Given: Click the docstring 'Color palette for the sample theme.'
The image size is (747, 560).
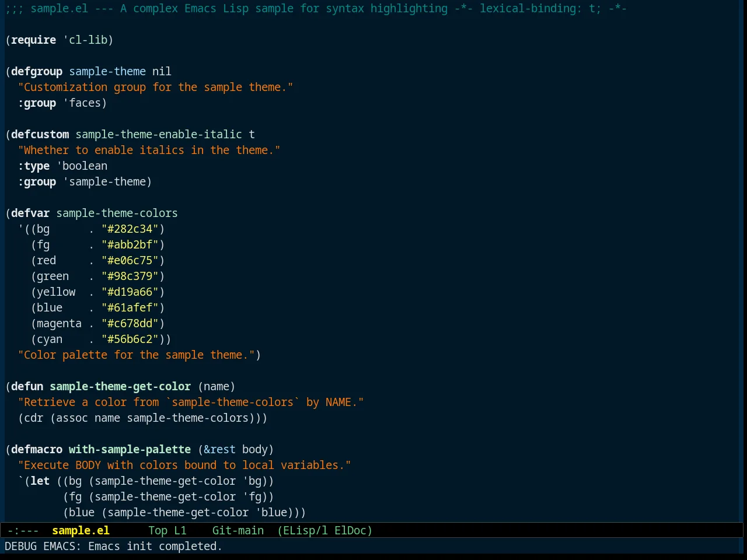Looking at the screenshot, I should [136, 355].
